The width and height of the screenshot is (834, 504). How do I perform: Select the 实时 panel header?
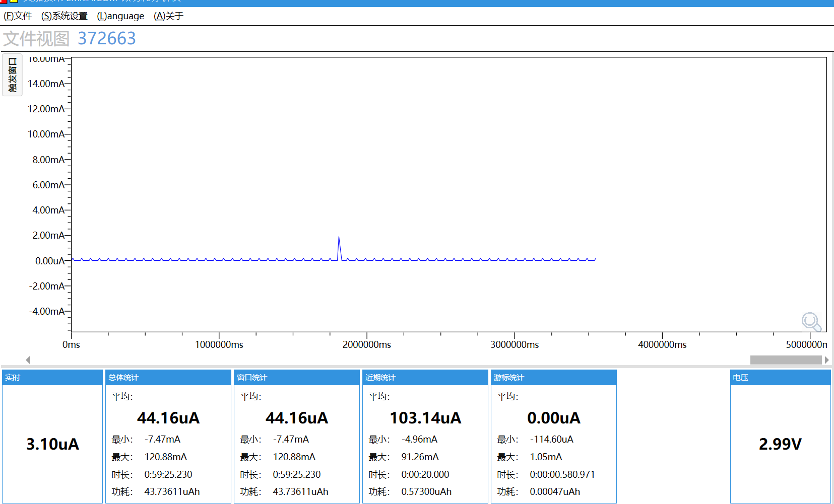[x=52, y=378]
